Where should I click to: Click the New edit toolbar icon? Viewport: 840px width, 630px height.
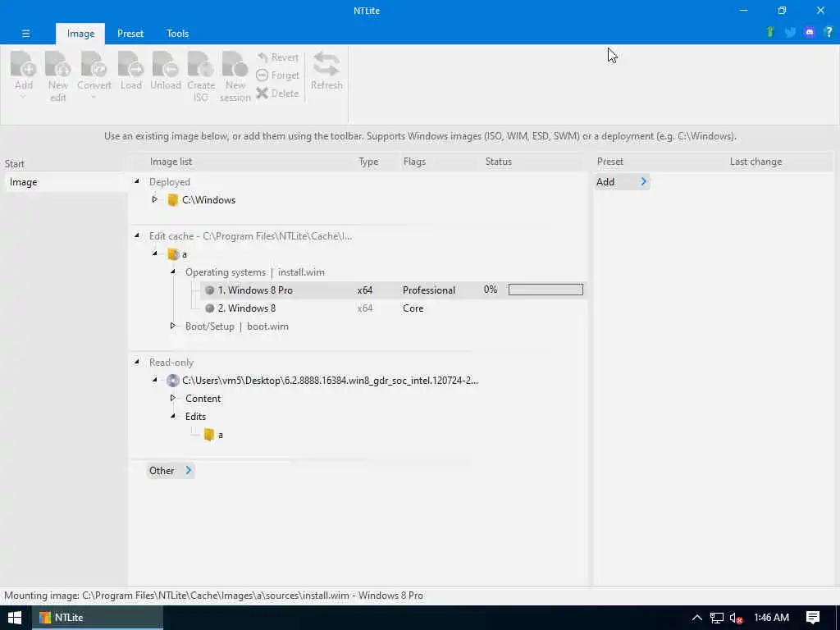pyautogui.click(x=58, y=75)
